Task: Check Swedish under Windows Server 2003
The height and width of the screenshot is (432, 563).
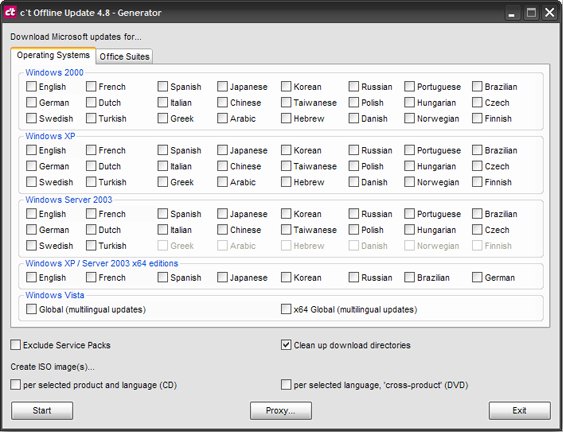Action: point(31,245)
